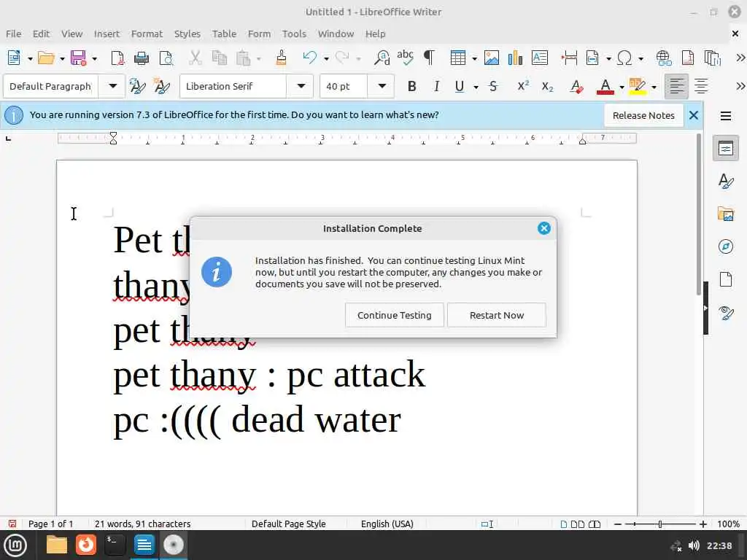
Task: Insert a chart
Action: click(515, 58)
